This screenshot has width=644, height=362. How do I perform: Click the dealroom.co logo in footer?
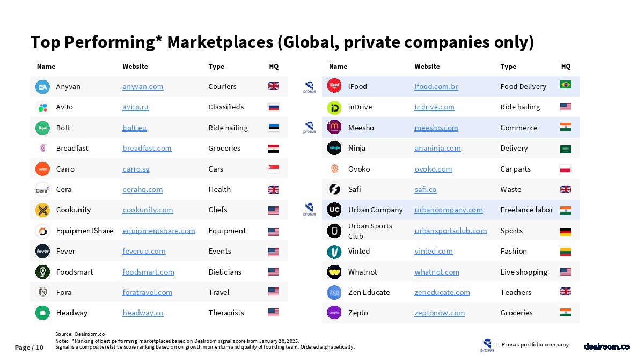(606, 347)
